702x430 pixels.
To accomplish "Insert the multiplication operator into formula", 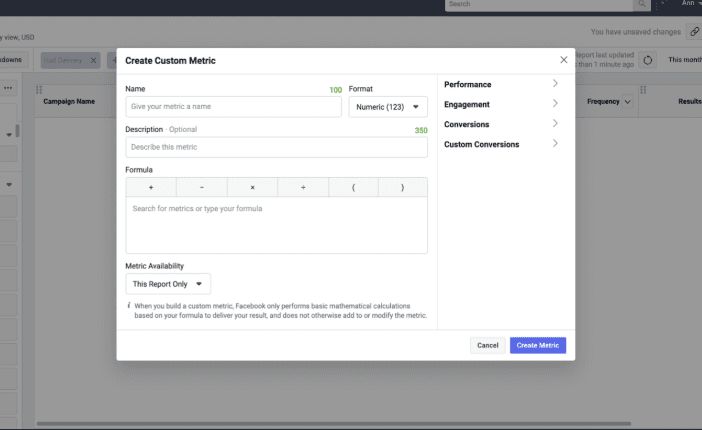I will (252, 188).
